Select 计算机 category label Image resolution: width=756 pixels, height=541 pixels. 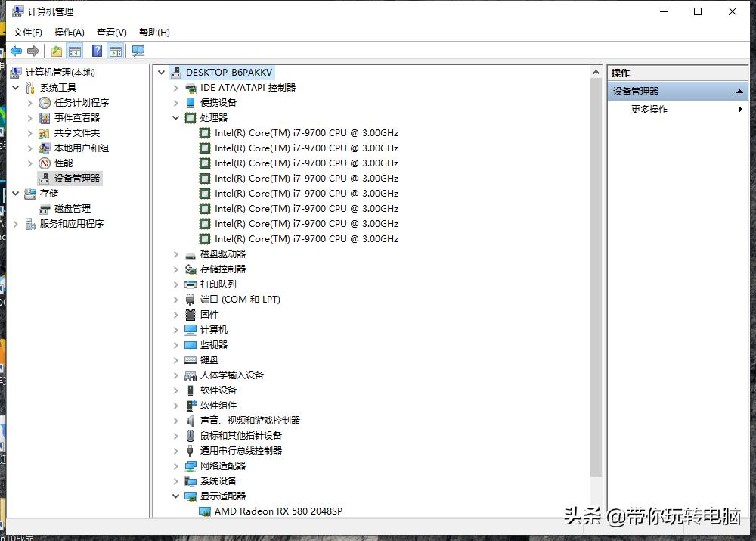point(214,330)
